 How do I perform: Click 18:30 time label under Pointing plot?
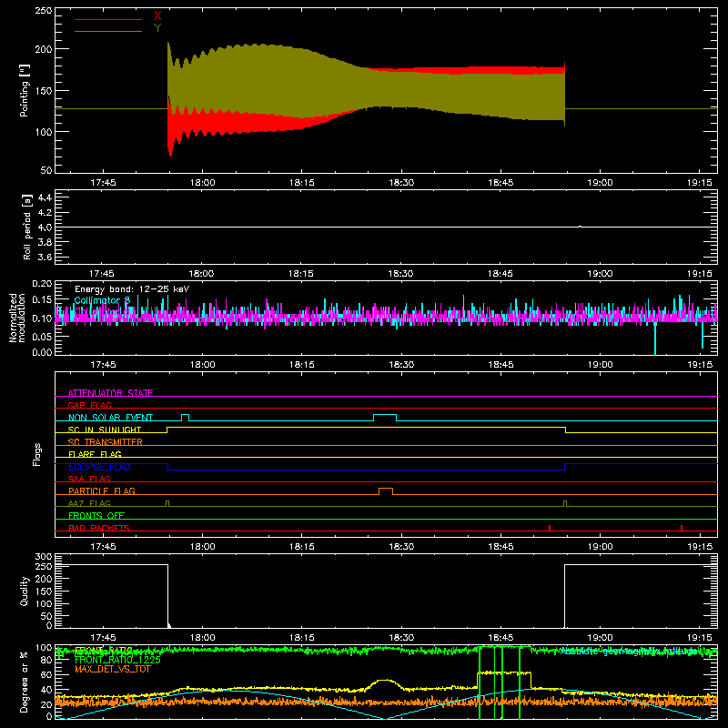(x=401, y=183)
